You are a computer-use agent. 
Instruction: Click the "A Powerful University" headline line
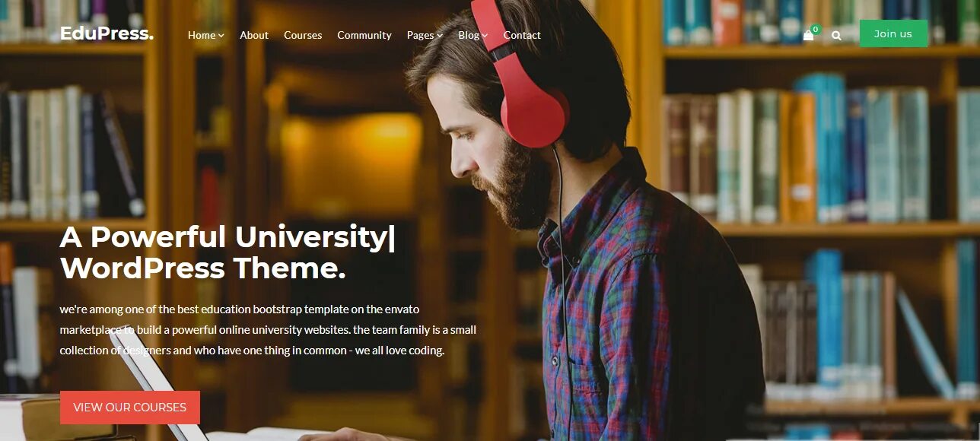click(x=228, y=237)
